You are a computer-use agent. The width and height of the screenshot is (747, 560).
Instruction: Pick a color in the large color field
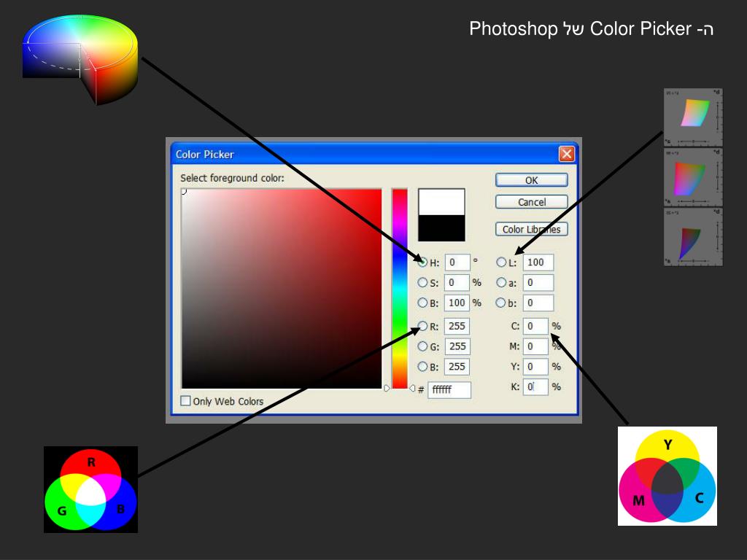[282, 289]
